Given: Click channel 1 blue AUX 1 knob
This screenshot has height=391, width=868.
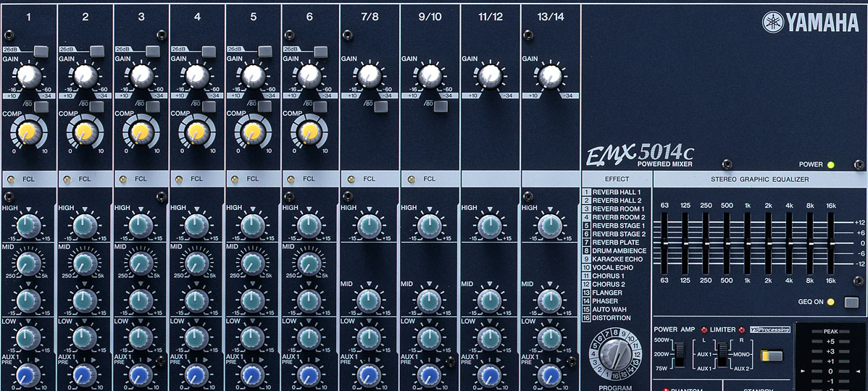Looking at the screenshot, I should [x=29, y=375].
